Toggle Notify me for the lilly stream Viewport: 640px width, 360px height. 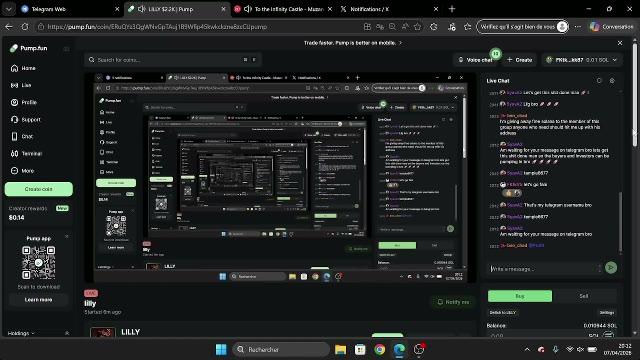[453, 302]
